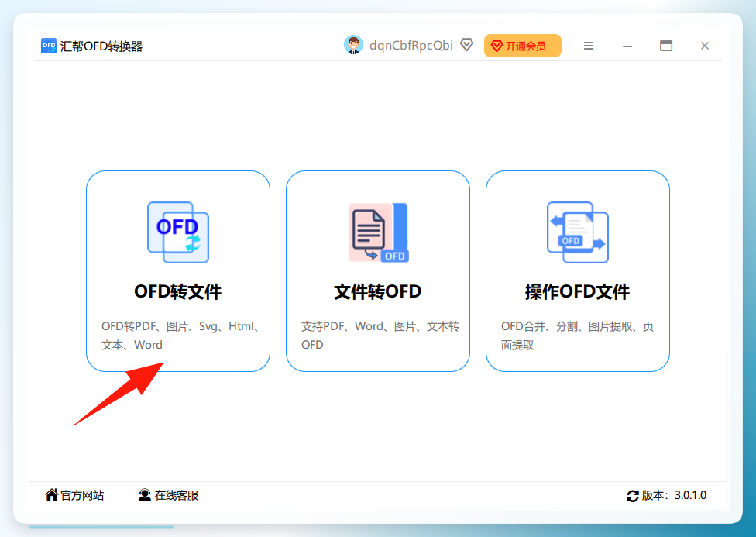This screenshot has width=756, height=537.
Task: Click the 开通会员 button
Action: tap(523, 46)
